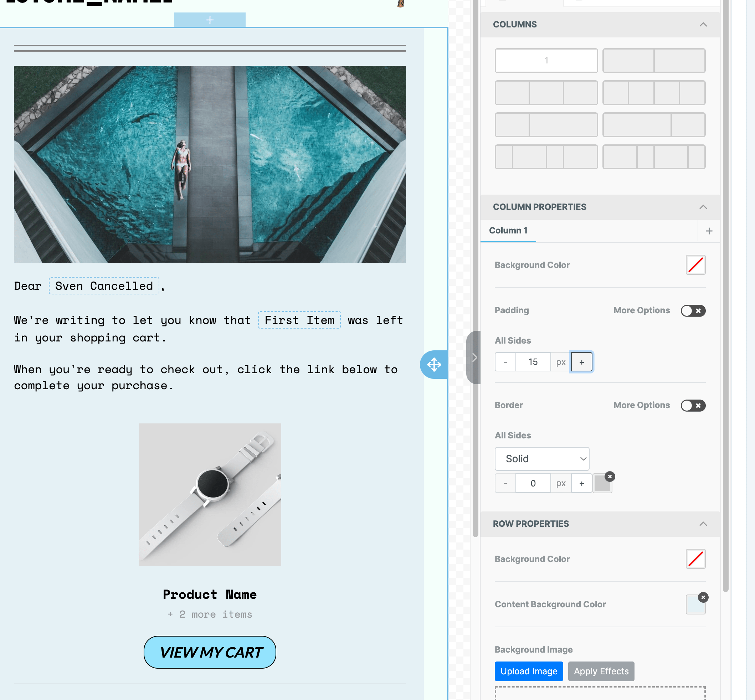Click the Apply Effects button

(601, 671)
